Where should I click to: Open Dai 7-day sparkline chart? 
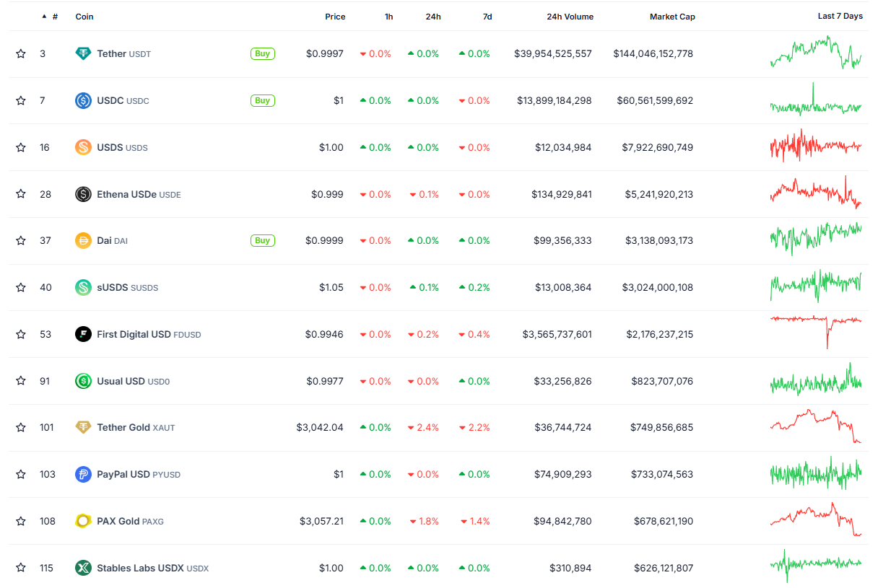click(x=816, y=239)
